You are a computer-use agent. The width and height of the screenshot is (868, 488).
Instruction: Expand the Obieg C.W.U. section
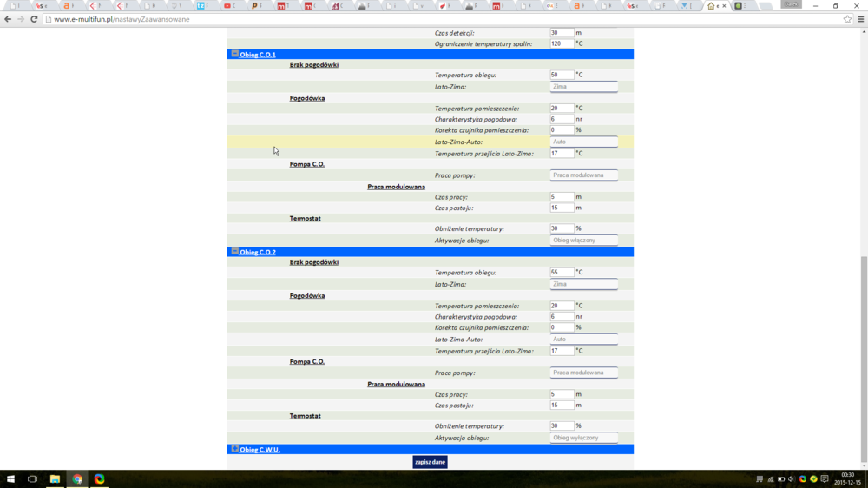234,449
